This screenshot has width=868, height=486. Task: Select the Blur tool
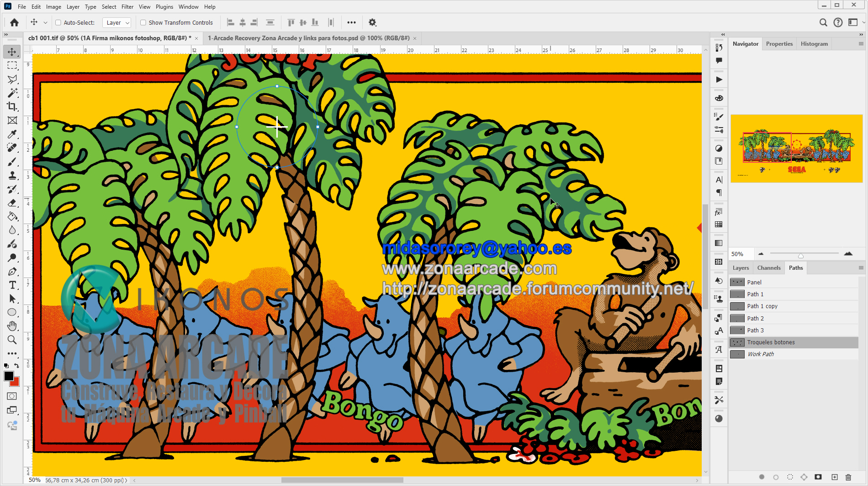point(12,230)
